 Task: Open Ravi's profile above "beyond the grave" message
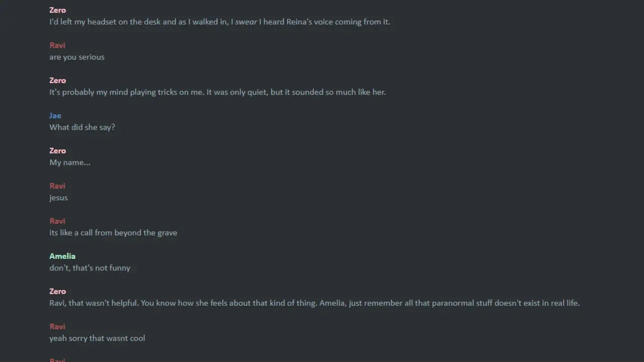click(57, 221)
